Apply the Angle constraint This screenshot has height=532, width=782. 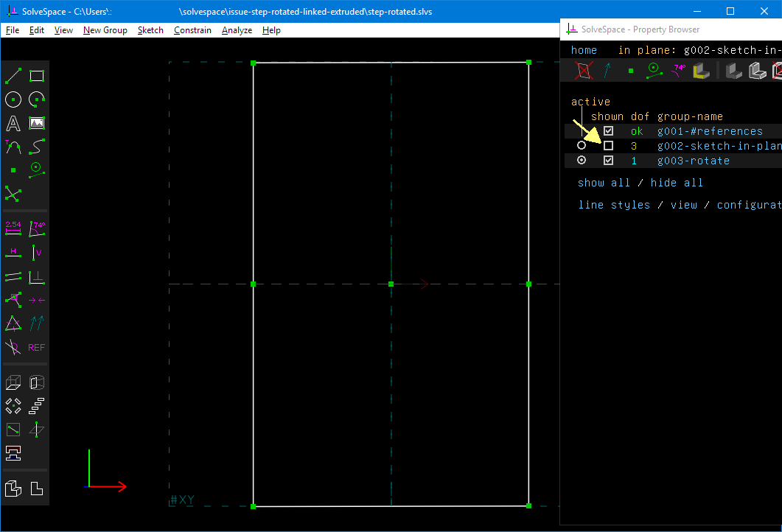click(x=36, y=228)
